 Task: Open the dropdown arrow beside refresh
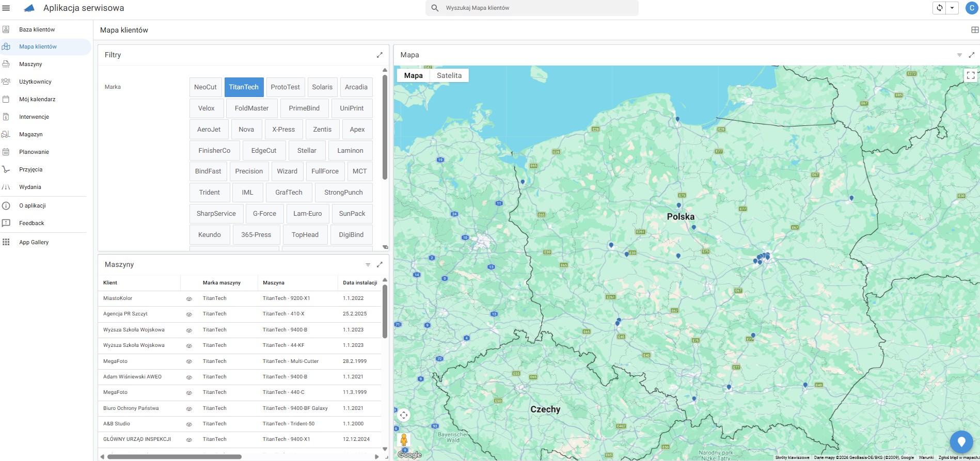pos(952,8)
